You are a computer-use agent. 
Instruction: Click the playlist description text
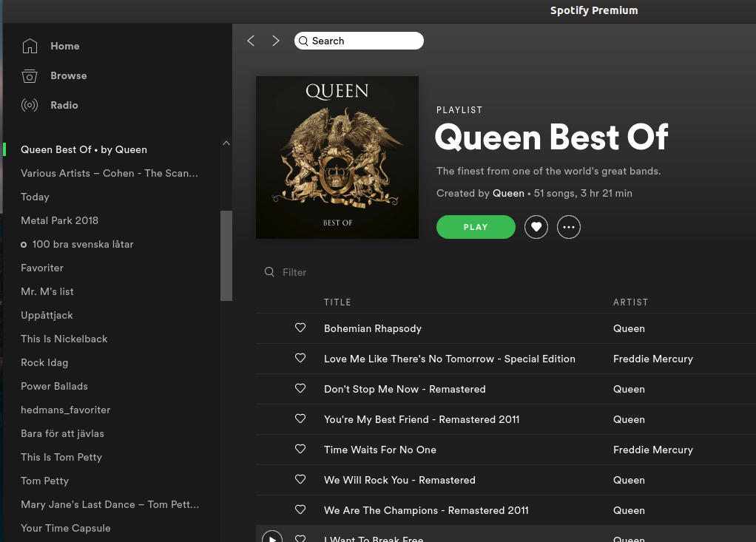tap(549, 171)
